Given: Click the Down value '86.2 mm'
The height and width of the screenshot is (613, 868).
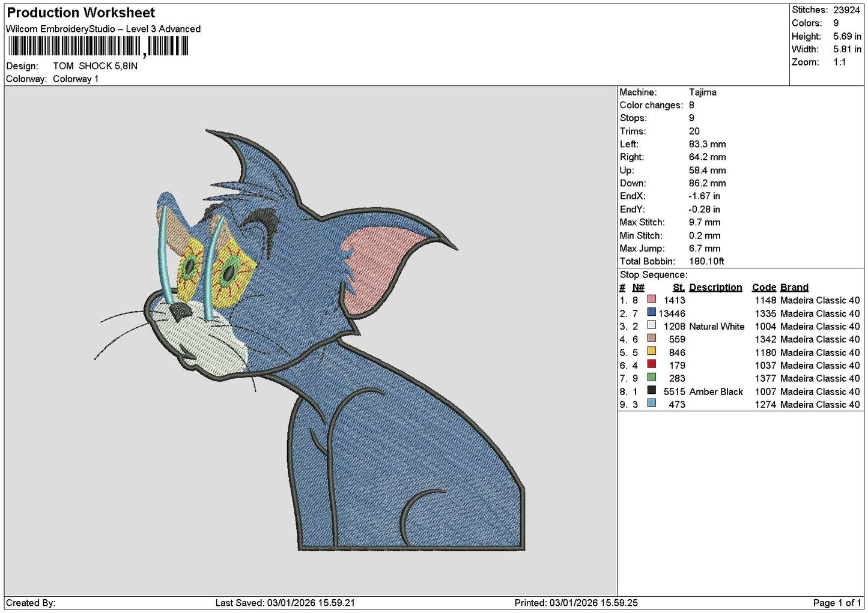Looking at the screenshot, I should [708, 184].
